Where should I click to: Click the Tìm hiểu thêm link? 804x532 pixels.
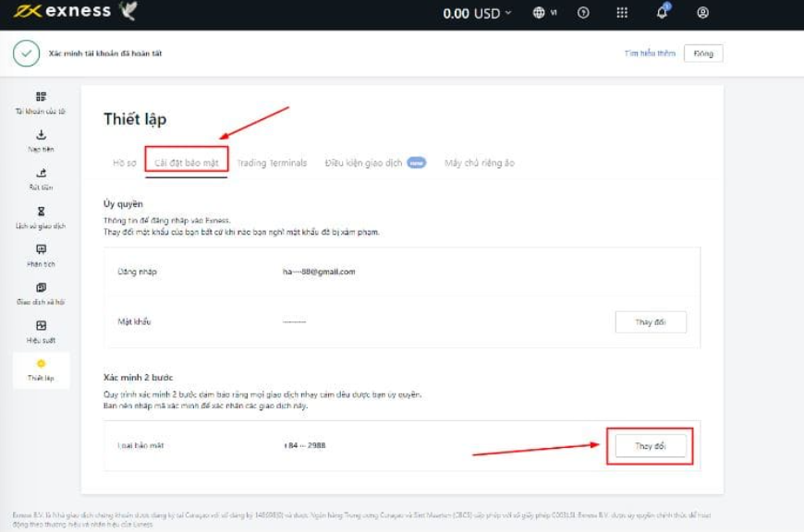[650, 54]
